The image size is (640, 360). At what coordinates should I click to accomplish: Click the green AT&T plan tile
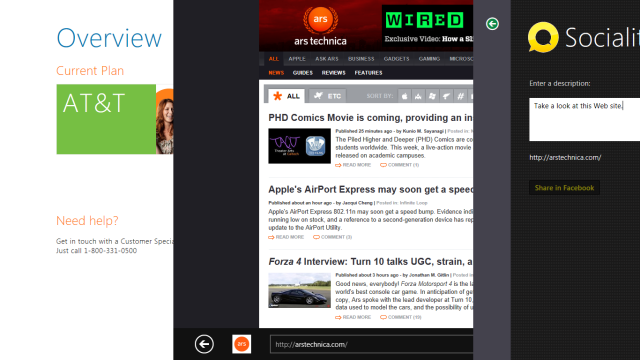[106, 119]
